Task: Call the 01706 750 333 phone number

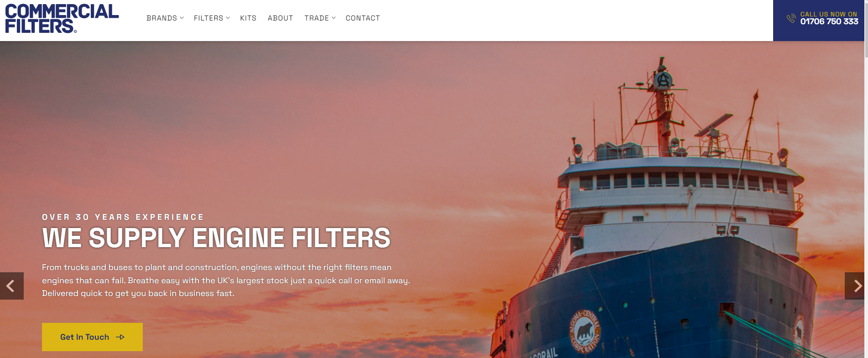Action: pos(829,21)
